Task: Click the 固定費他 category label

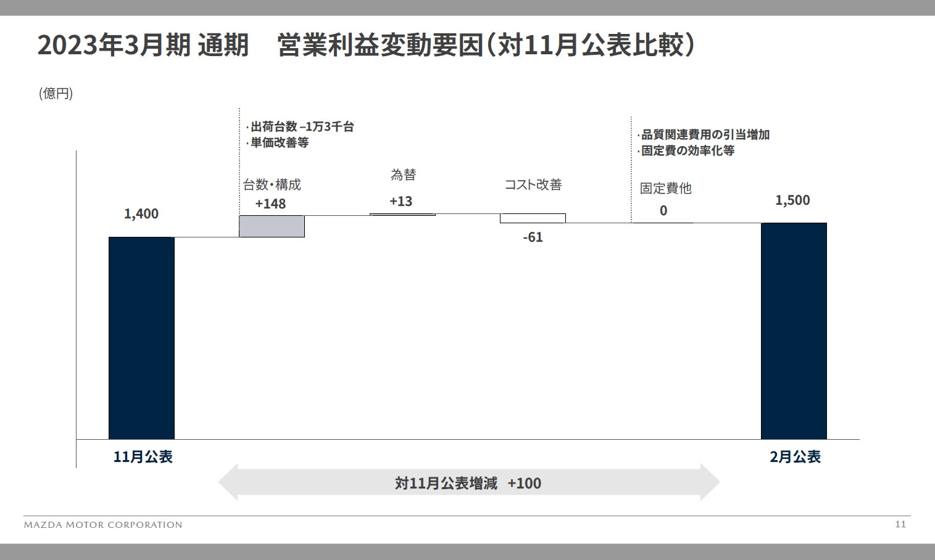Action: point(665,189)
